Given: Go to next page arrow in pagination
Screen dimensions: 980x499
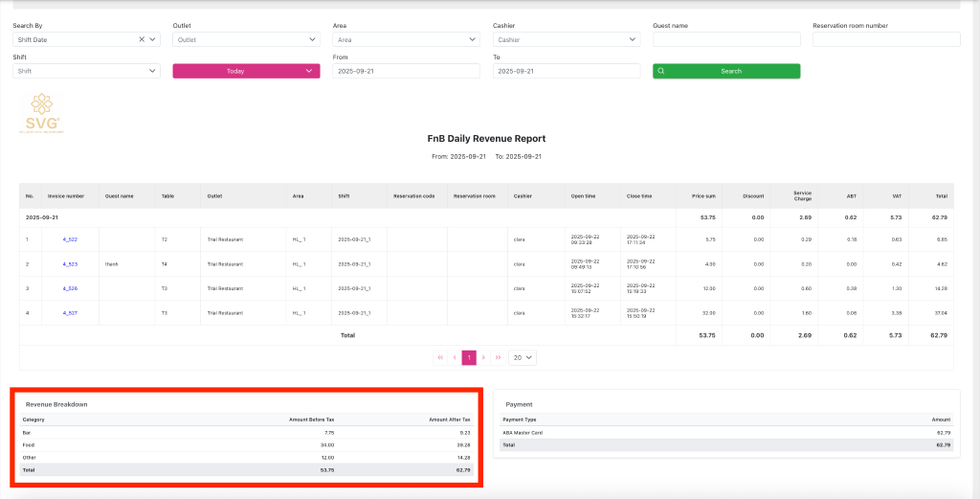Looking at the screenshot, I should [x=483, y=357].
